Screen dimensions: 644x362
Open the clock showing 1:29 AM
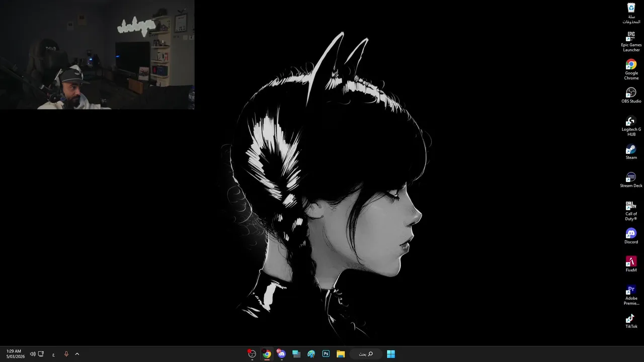(15, 354)
